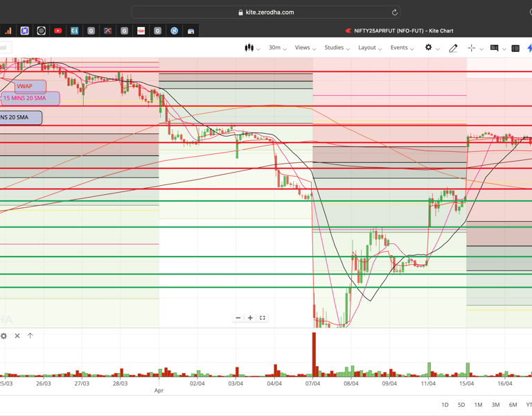Focus the symbol search box in chart toolbar

(x=6, y=48)
